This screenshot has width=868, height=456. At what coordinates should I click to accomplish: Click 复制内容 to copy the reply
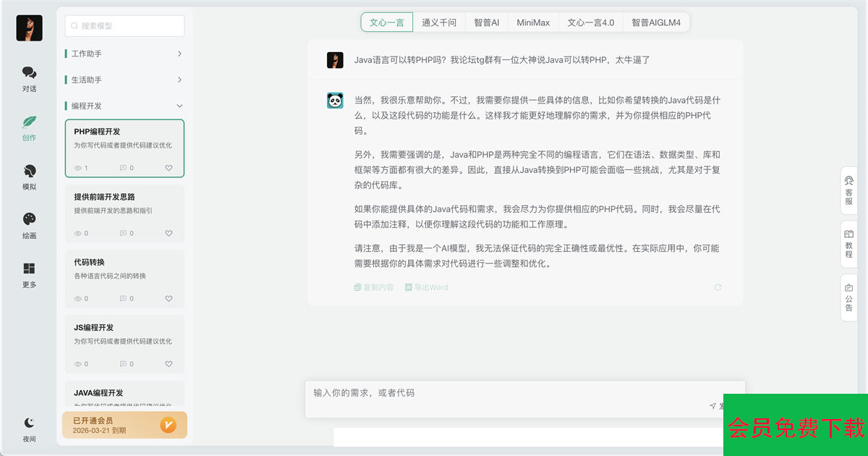pos(374,287)
